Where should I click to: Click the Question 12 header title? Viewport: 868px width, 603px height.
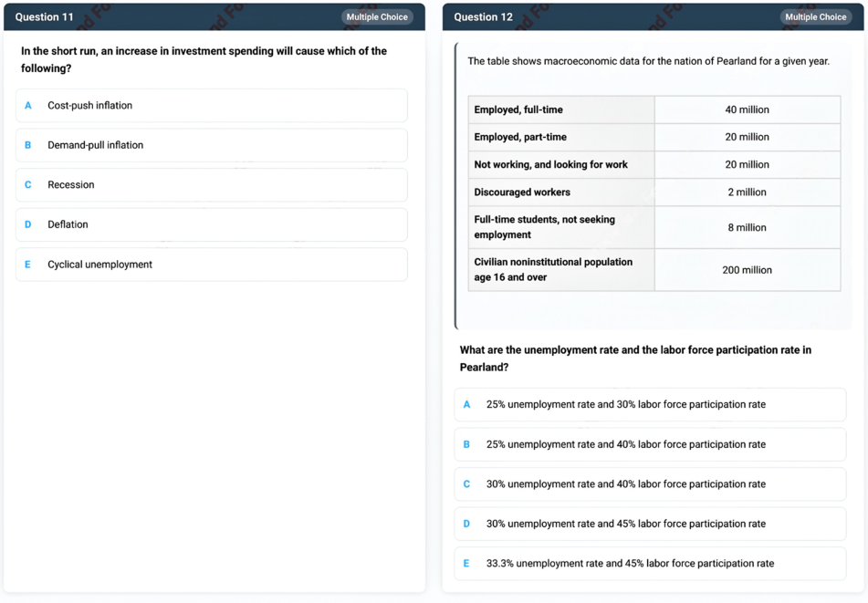pos(483,17)
